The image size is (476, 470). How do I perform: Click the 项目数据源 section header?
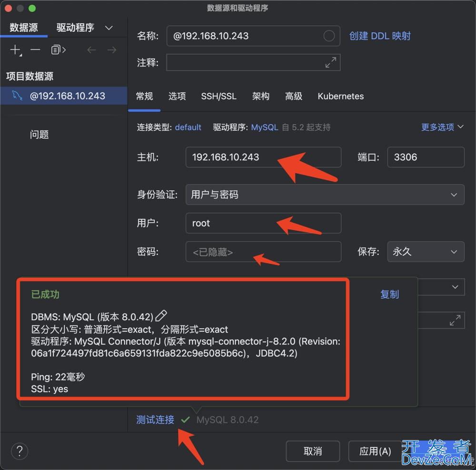[30, 76]
